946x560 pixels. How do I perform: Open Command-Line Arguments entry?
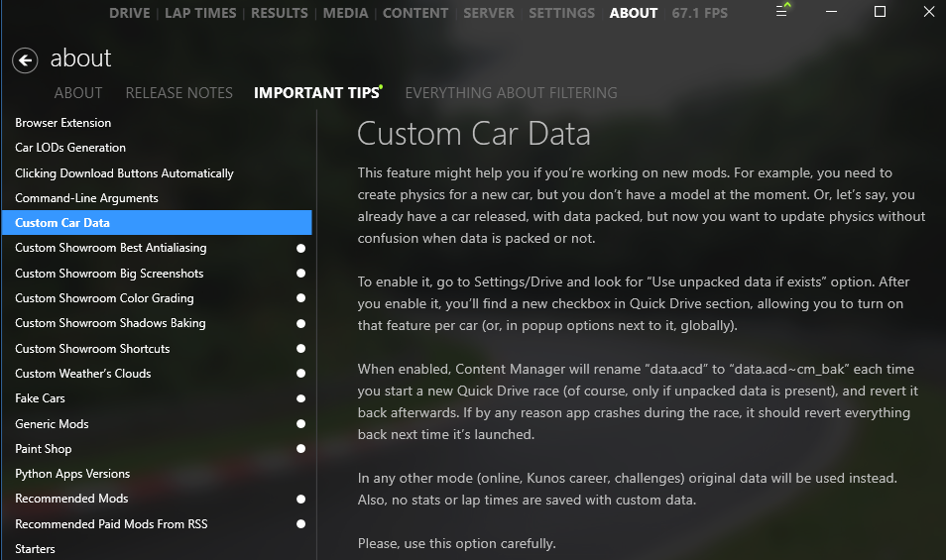click(86, 198)
